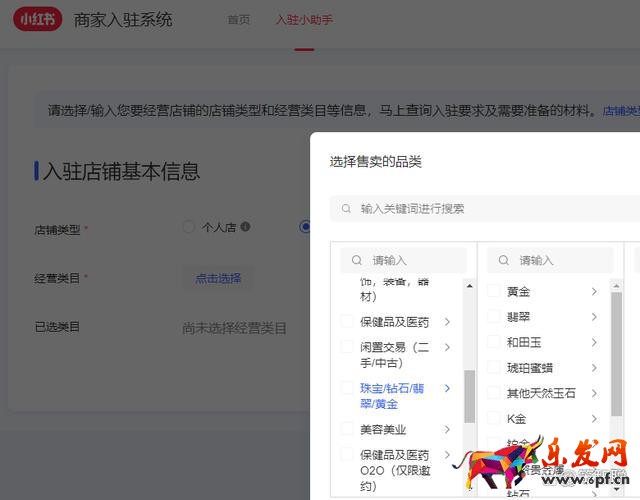Click the Xiaohongshu red logo
The height and width of the screenshot is (500, 640).
pyautogui.click(x=36, y=20)
